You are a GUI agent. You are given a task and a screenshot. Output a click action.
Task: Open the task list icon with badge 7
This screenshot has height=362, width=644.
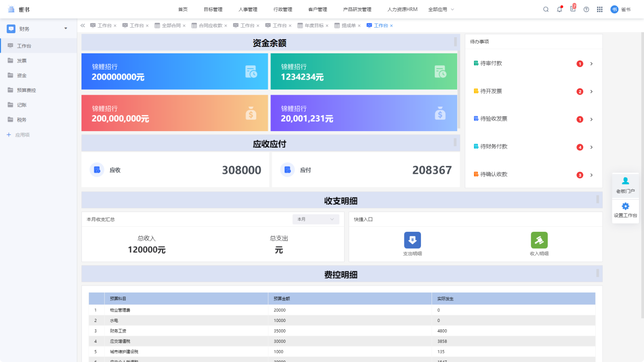[x=573, y=9]
